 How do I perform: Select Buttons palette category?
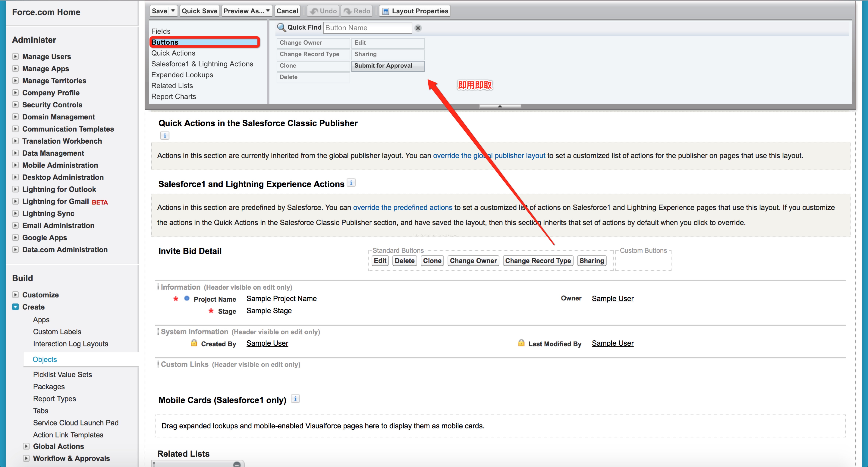click(204, 42)
